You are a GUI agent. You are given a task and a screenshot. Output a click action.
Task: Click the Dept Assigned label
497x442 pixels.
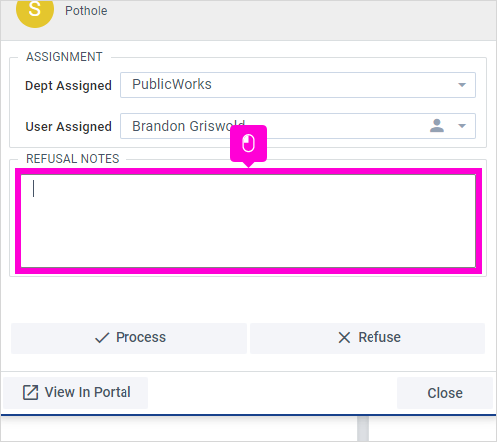click(68, 86)
